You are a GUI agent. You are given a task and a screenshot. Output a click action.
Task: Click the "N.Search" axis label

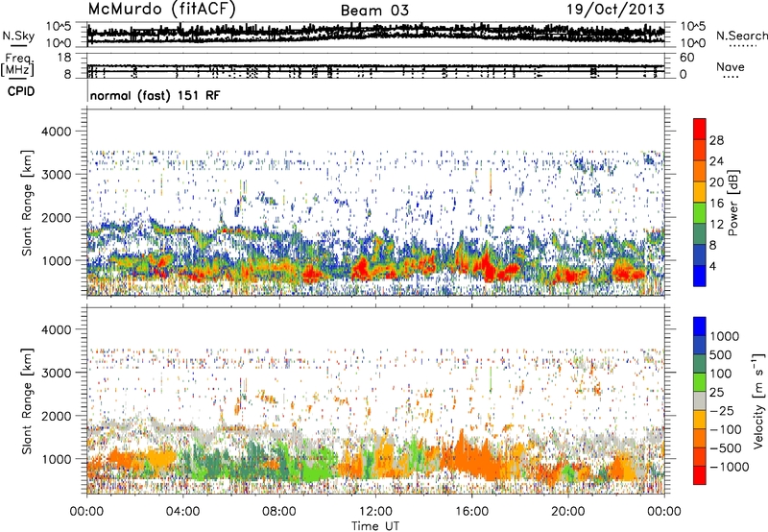(x=742, y=36)
